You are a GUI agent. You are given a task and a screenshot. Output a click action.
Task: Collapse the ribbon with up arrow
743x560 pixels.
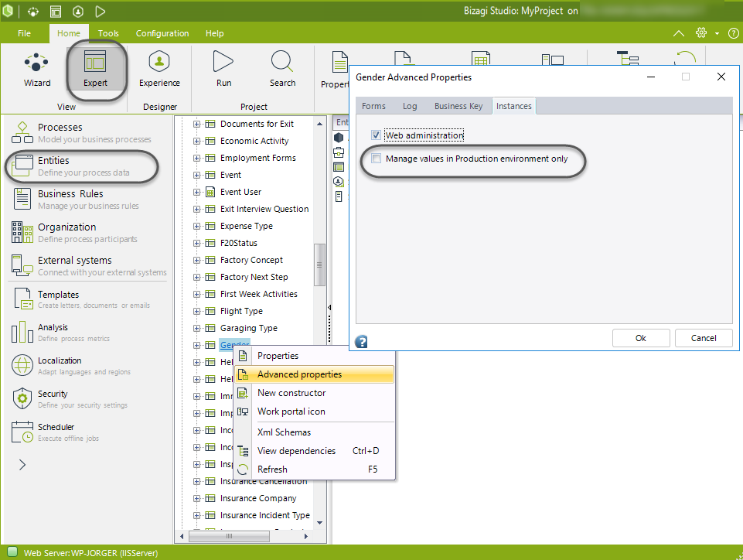(x=679, y=33)
